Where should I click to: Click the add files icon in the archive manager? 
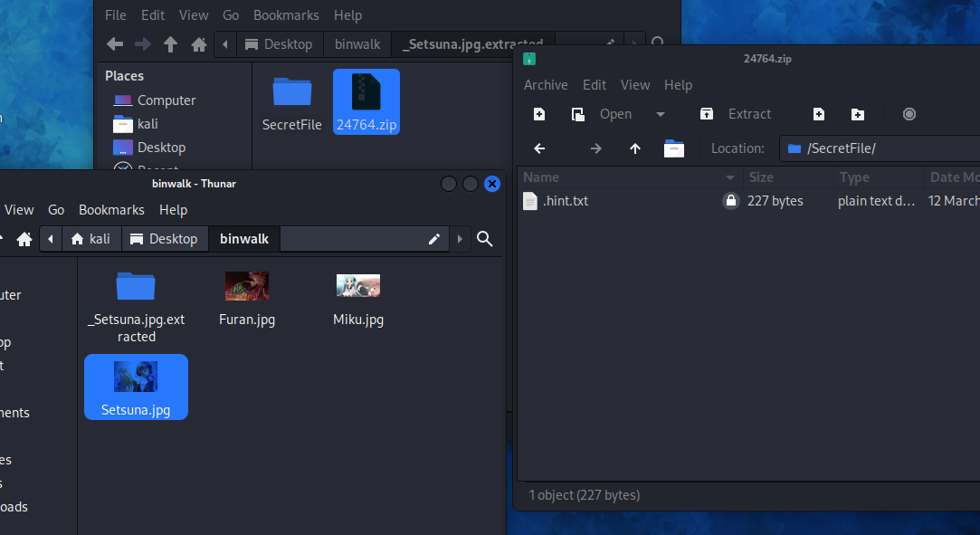819,114
